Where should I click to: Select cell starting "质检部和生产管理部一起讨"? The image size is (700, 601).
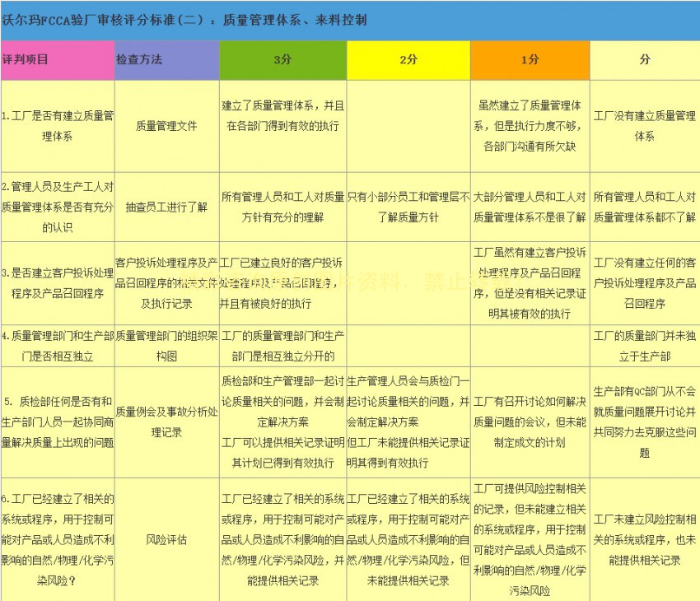(283, 422)
